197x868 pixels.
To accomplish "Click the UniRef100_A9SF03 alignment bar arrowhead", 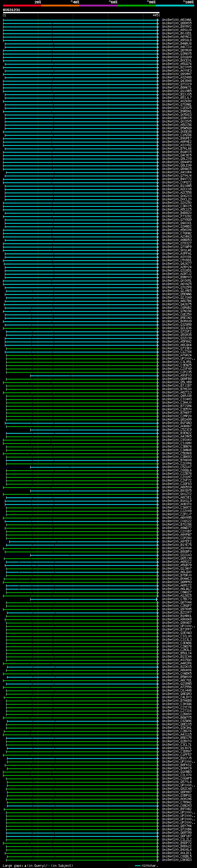I will [158, 375].
